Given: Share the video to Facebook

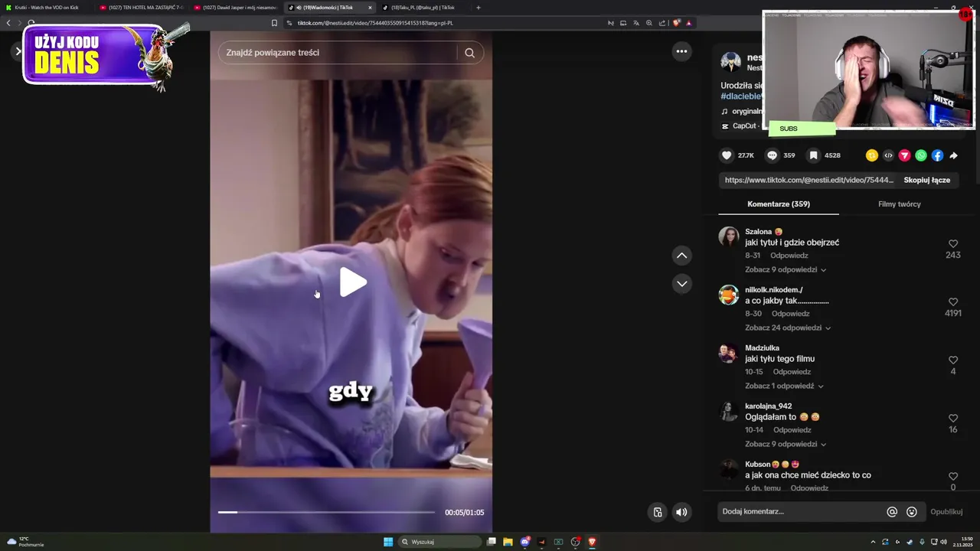Looking at the screenshot, I should [x=937, y=155].
